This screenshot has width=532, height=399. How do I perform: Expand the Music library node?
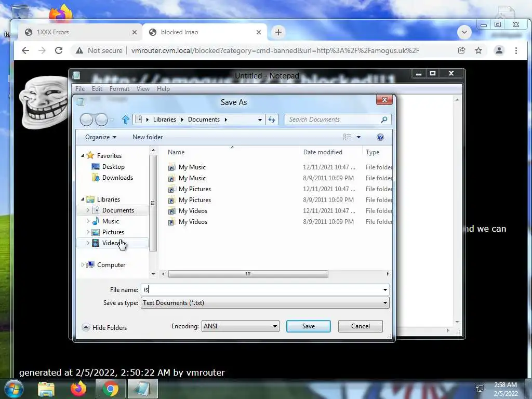pyautogui.click(x=88, y=221)
